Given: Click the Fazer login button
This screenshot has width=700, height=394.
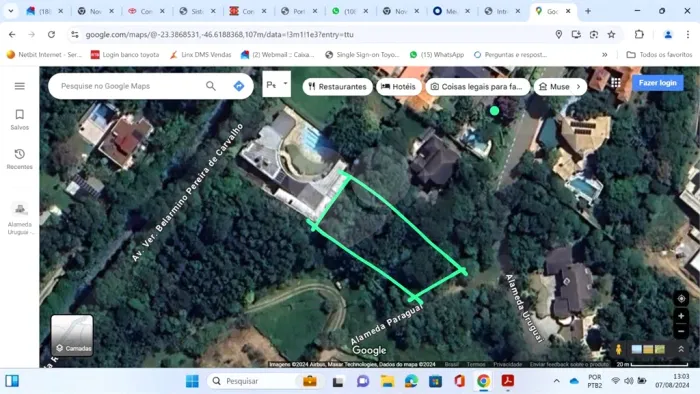Looking at the screenshot, I should pos(658,83).
